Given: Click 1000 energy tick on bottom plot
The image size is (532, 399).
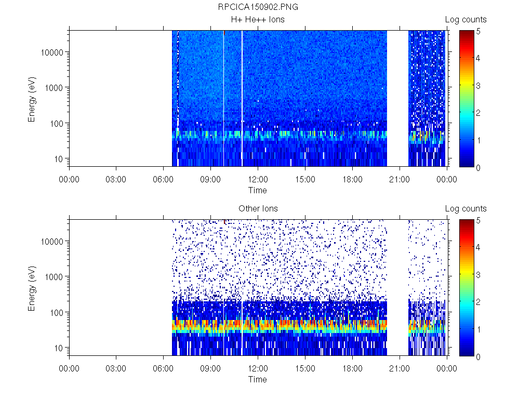Looking at the screenshot, I should pyautogui.click(x=54, y=277).
